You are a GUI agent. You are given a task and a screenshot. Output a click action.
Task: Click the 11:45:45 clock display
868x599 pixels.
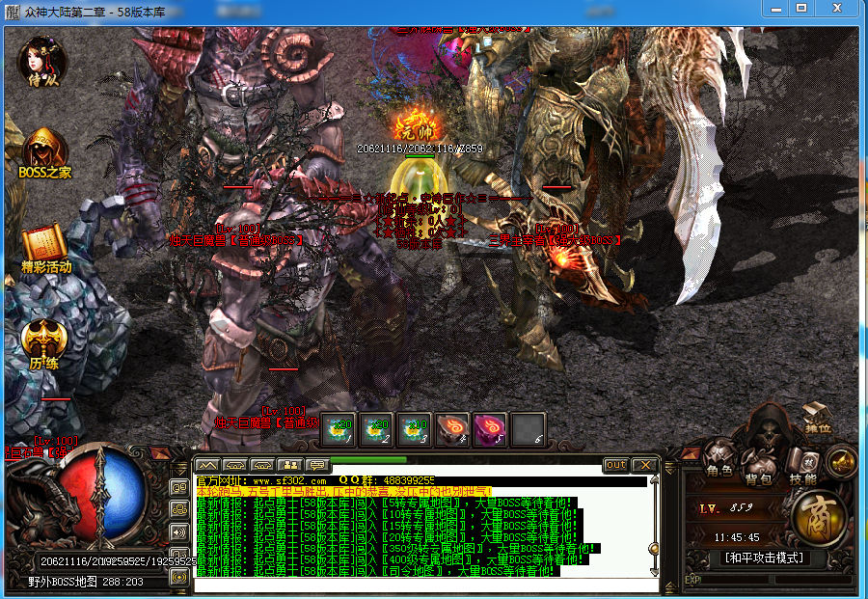tap(737, 537)
